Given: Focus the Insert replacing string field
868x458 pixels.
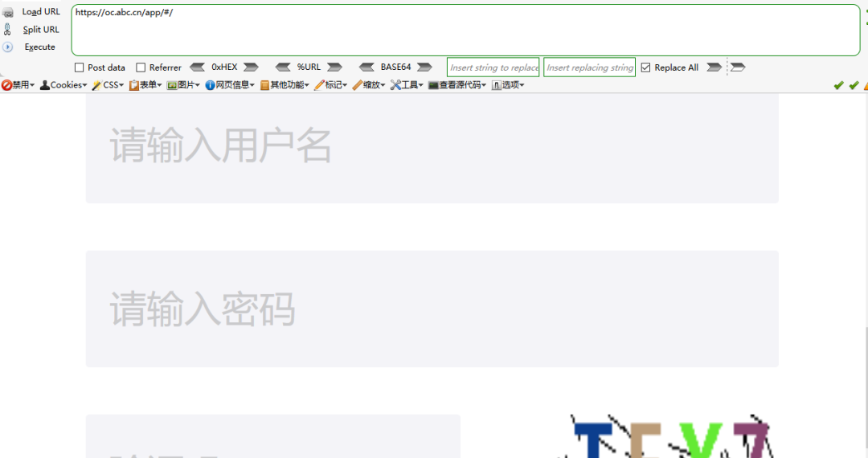Looking at the screenshot, I should (x=590, y=67).
